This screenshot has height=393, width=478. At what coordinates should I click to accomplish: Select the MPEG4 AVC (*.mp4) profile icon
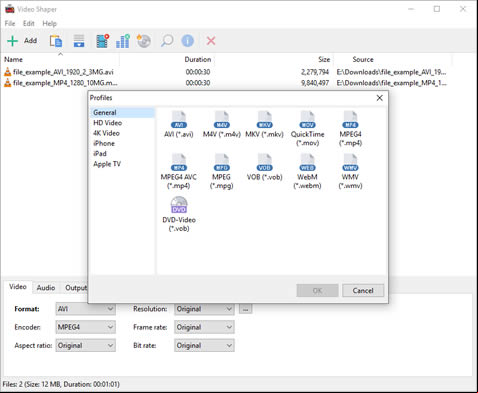(179, 163)
